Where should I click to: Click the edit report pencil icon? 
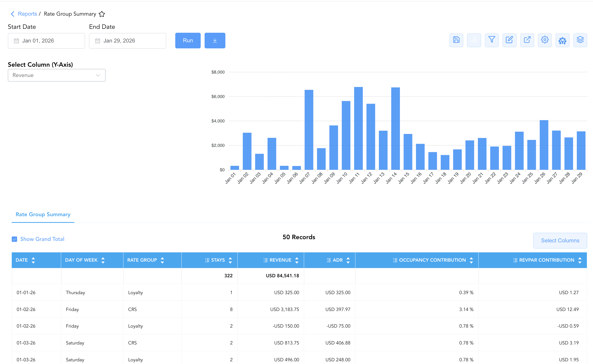point(509,40)
